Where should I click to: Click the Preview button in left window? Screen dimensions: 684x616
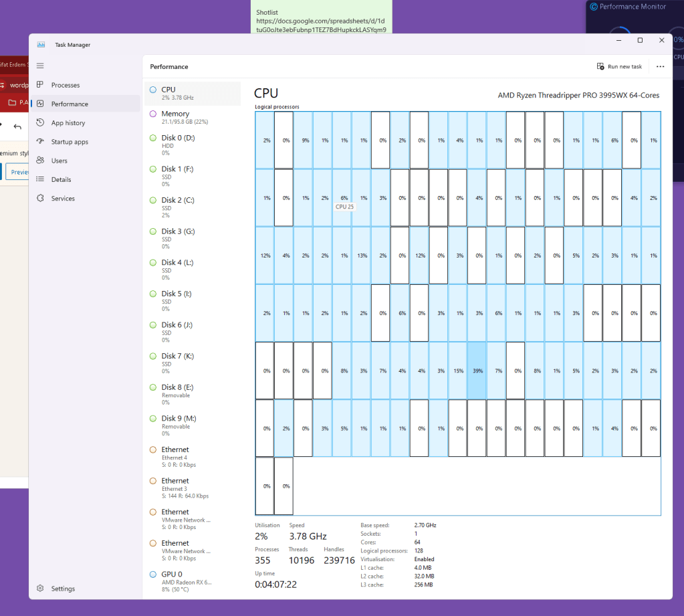coord(17,172)
